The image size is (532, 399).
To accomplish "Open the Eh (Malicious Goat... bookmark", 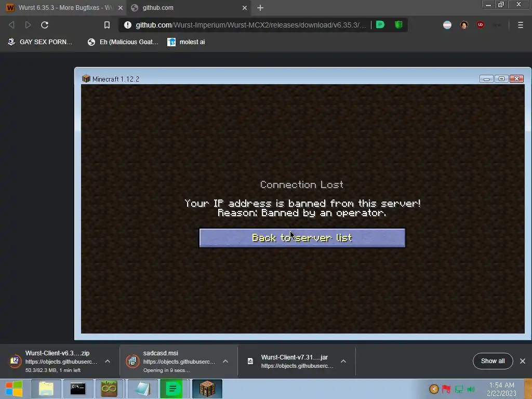I will pos(123,42).
